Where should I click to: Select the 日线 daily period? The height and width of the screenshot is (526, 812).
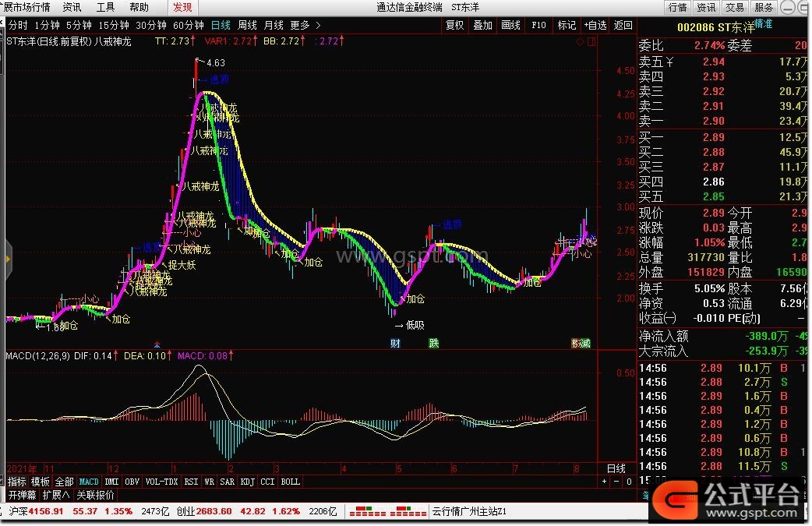point(221,25)
